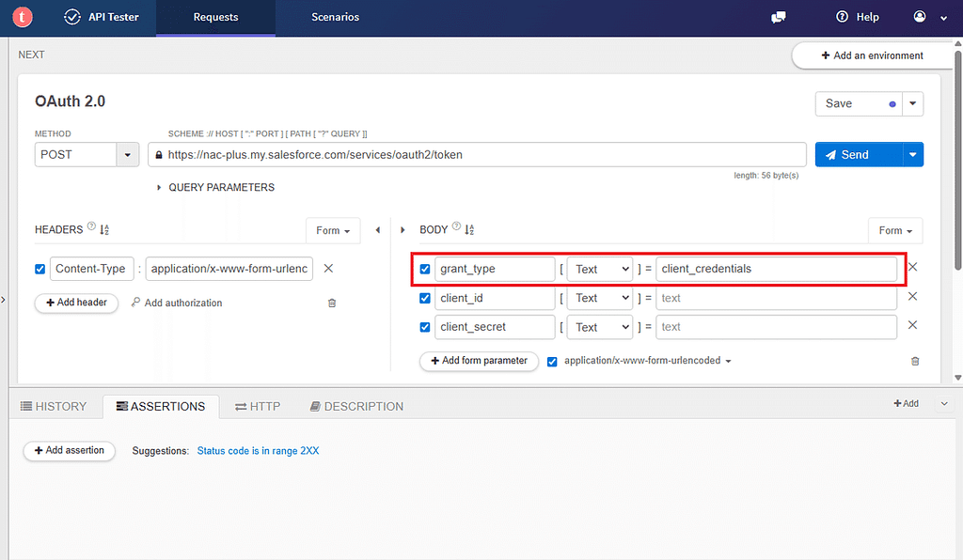Expand the left sidebar arrow
The image size is (963, 560).
click(x=3, y=300)
